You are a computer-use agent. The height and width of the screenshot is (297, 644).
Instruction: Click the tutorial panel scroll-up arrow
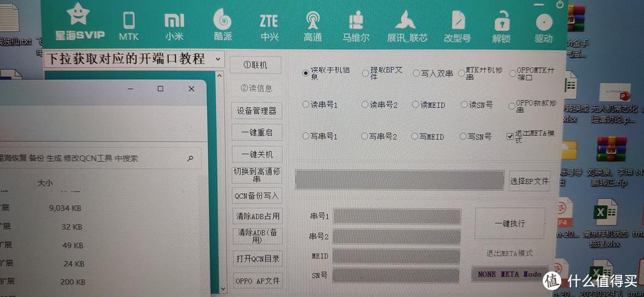point(221,75)
